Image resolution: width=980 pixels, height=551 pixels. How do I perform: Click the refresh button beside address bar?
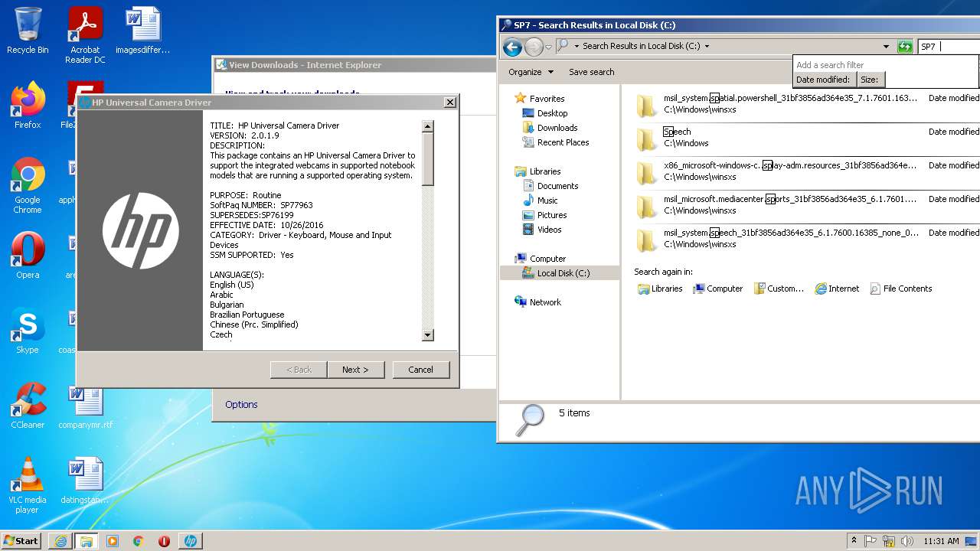pos(905,47)
